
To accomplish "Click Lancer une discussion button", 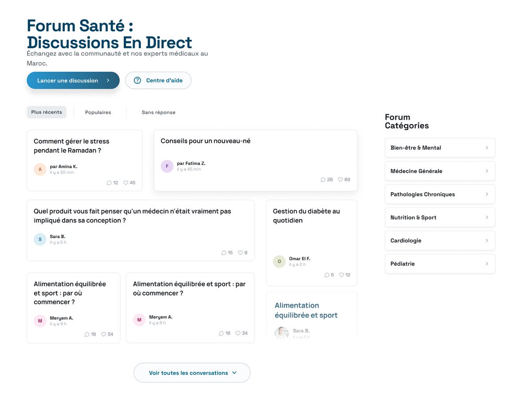I will pos(73,80).
